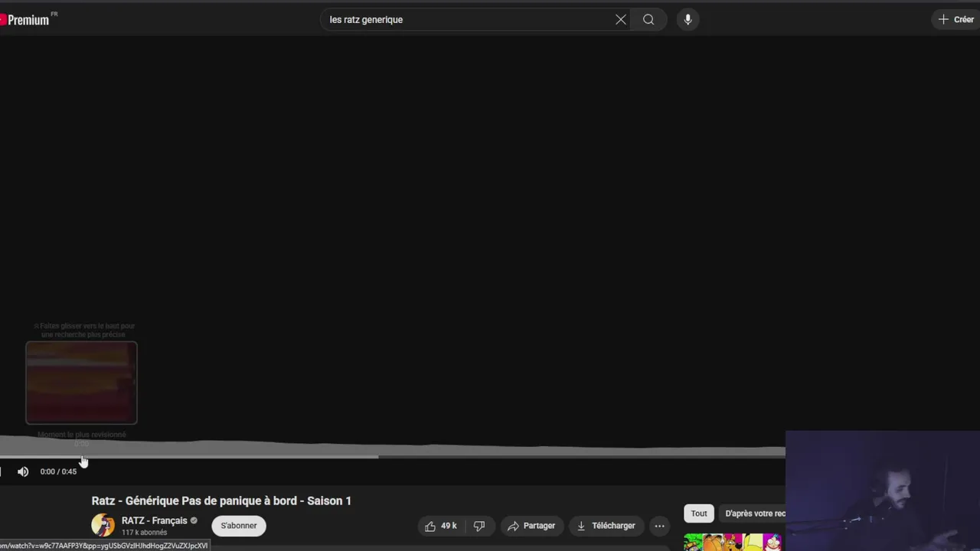
Task: Run search with the magnifier icon
Action: [x=648, y=20]
